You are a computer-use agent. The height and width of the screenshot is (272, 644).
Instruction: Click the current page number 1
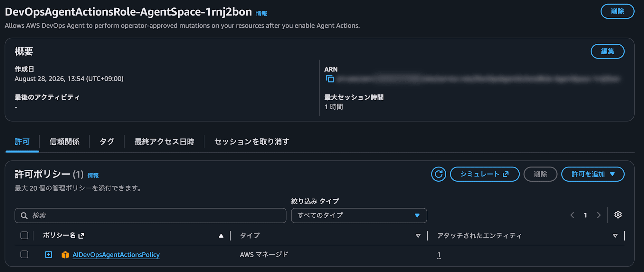point(585,215)
